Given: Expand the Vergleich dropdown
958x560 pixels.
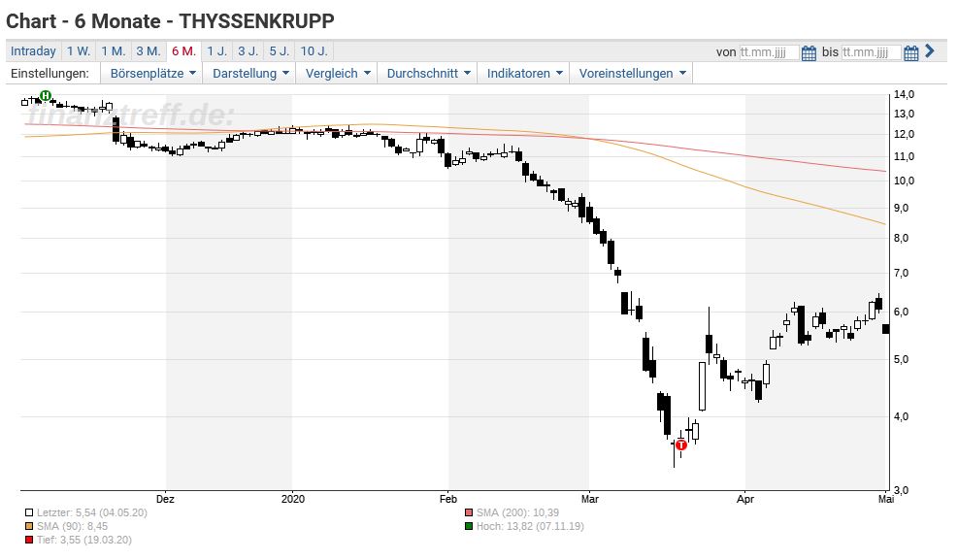Looking at the screenshot, I should click(338, 74).
